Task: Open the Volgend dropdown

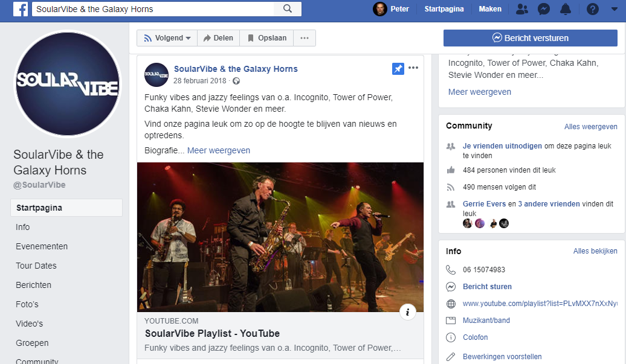Action: pyautogui.click(x=167, y=38)
